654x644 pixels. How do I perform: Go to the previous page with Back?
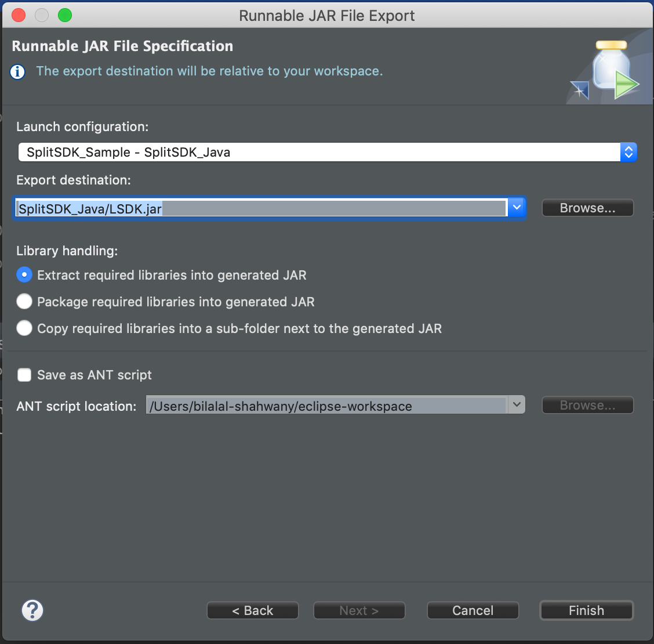point(253,610)
